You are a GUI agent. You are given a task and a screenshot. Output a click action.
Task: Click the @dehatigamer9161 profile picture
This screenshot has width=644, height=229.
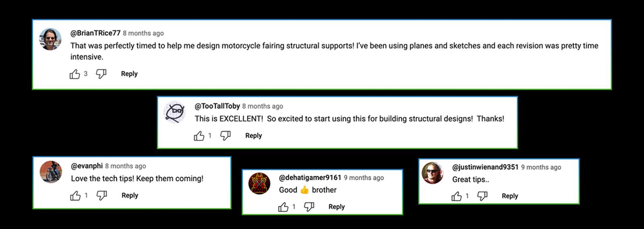(259, 183)
